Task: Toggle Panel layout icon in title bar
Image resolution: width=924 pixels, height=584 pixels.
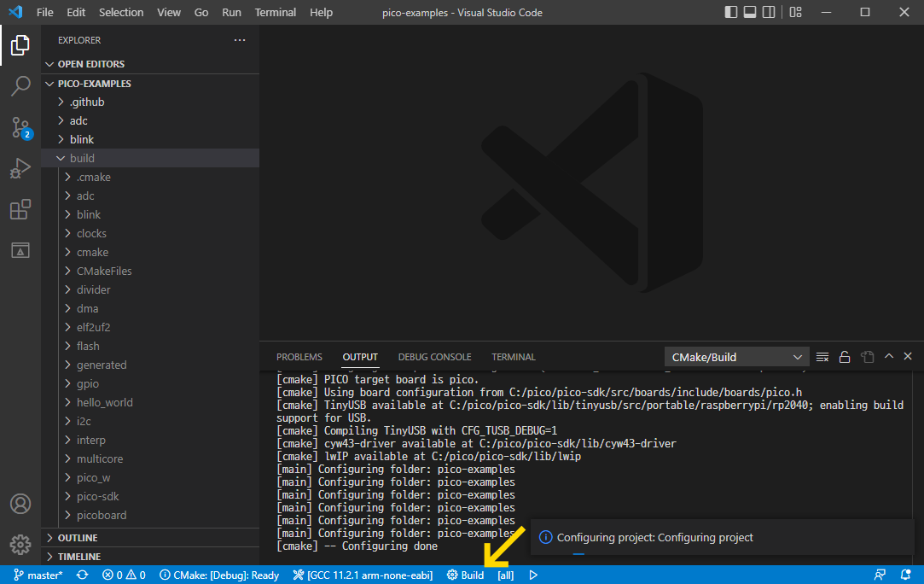Action: click(750, 13)
